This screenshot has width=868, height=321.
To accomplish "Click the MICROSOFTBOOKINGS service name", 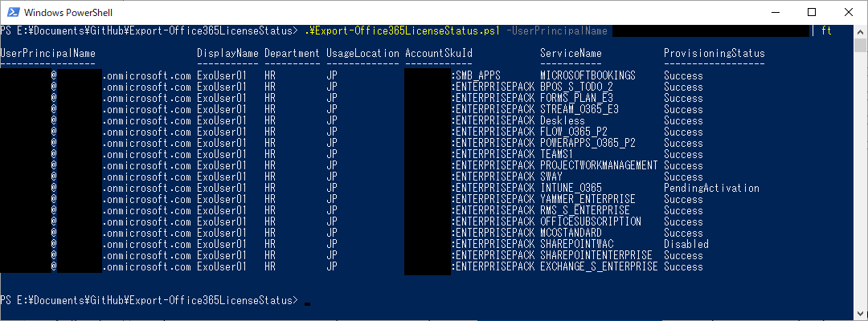I will pos(588,75).
